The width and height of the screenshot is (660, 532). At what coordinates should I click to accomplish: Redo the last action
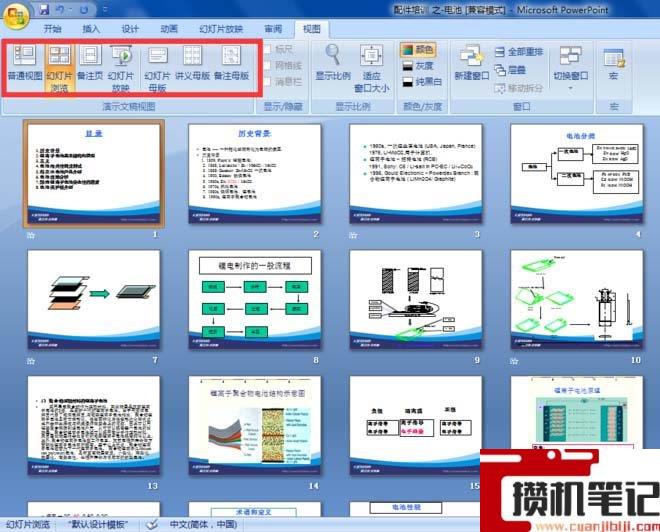[84, 9]
